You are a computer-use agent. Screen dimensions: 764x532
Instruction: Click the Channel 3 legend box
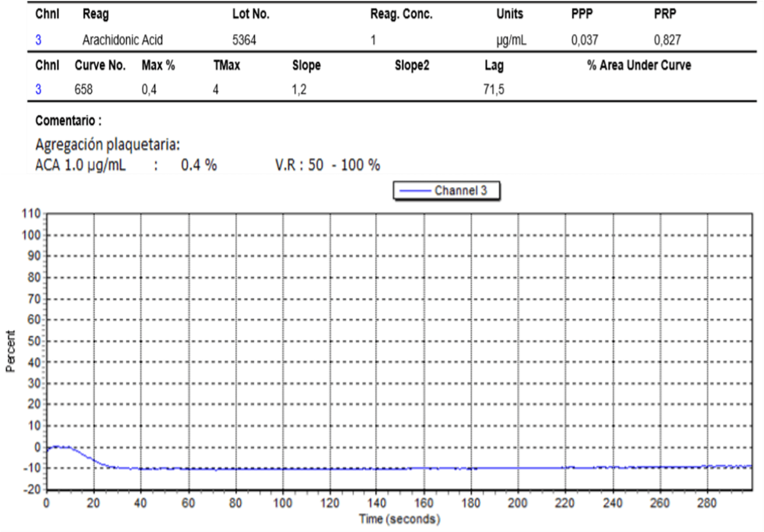point(446,191)
